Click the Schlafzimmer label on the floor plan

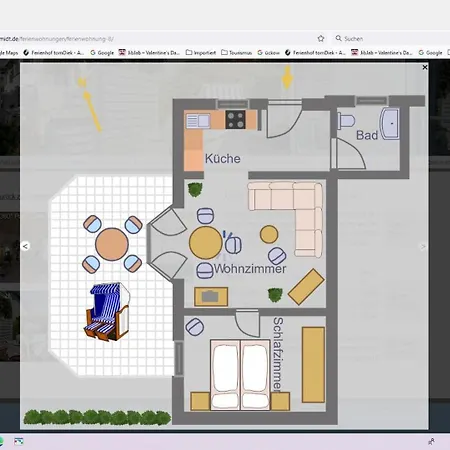tap(278, 354)
